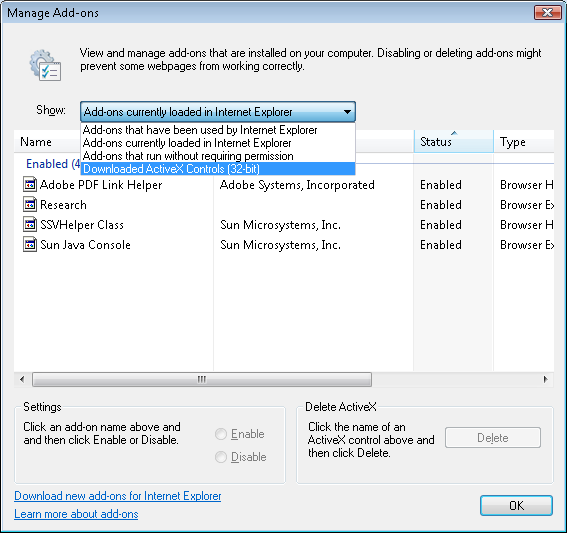
Task: Sort by the Status column header
Action: (453, 141)
